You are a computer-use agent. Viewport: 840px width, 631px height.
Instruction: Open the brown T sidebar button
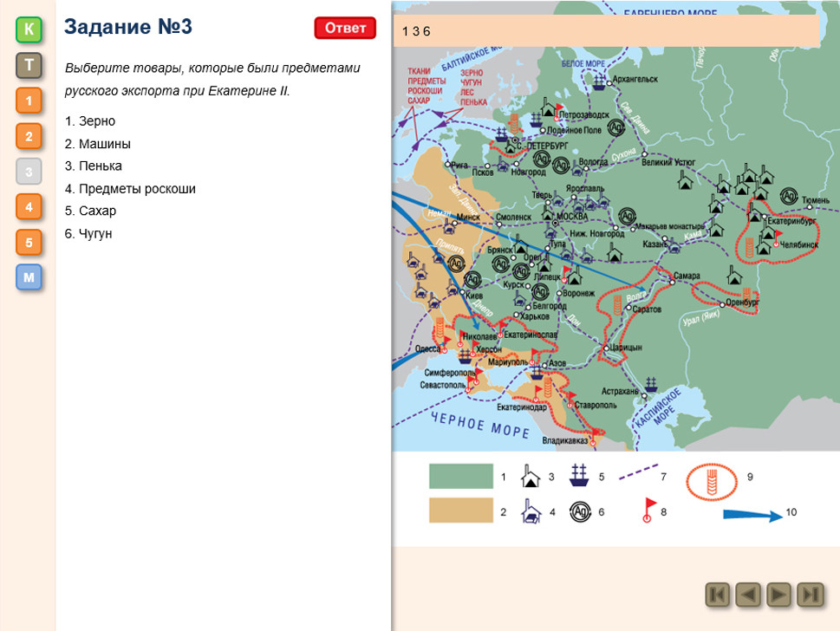(x=29, y=66)
